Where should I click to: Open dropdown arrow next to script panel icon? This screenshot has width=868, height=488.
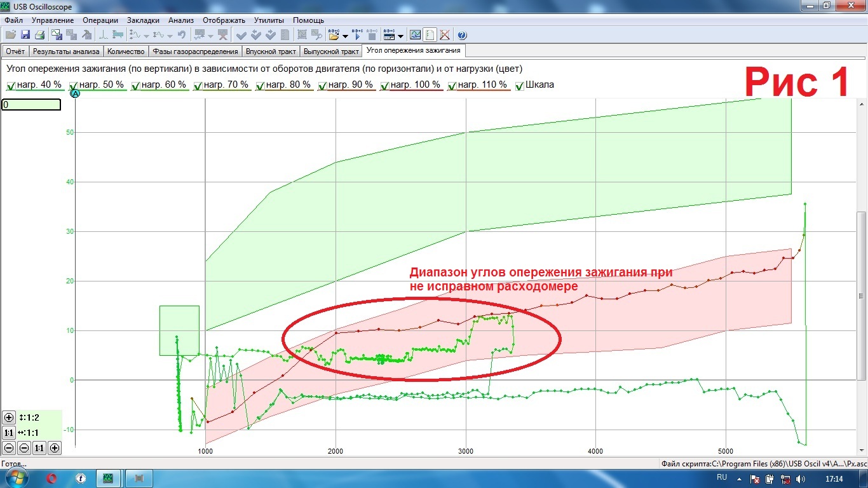pyautogui.click(x=400, y=36)
